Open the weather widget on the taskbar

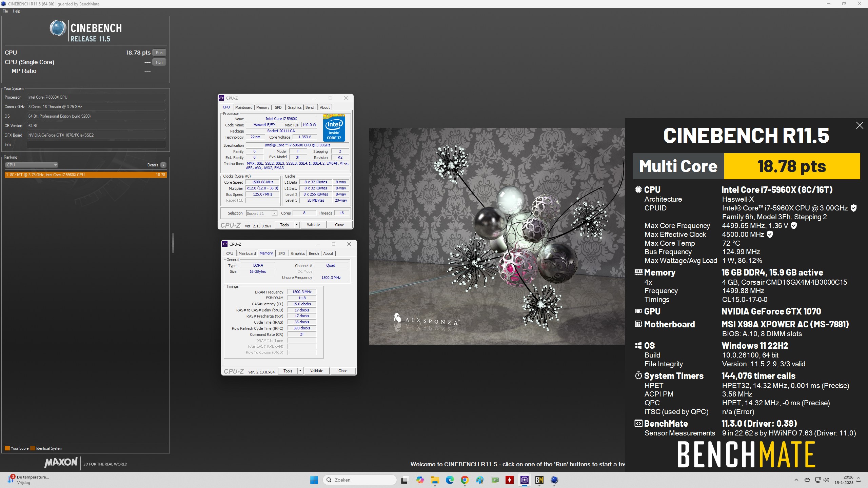click(29, 480)
